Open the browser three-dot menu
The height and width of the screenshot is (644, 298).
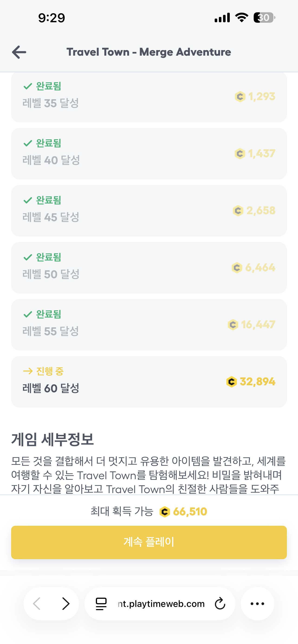(257, 603)
